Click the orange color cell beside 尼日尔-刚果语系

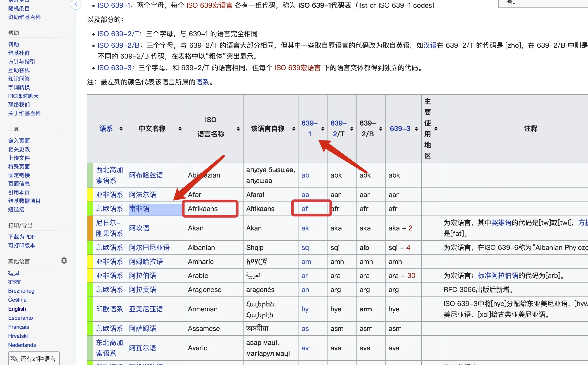pyautogui.click(x=90, y=228)
